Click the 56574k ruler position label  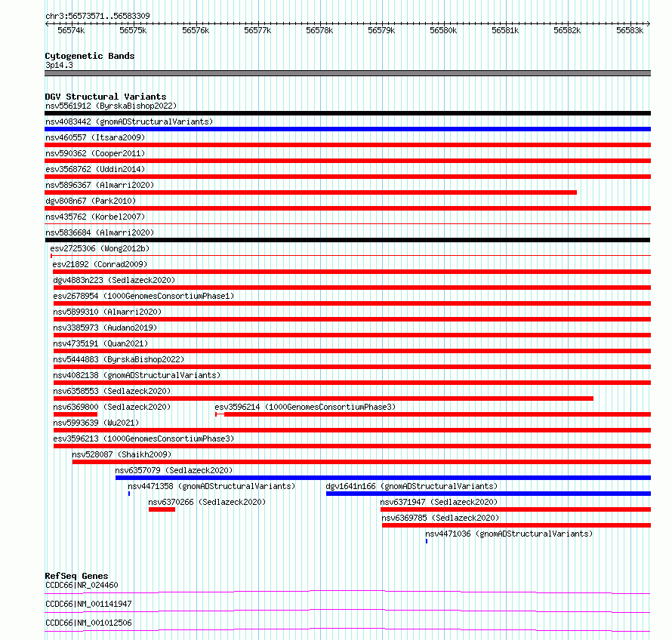point(71,30)
